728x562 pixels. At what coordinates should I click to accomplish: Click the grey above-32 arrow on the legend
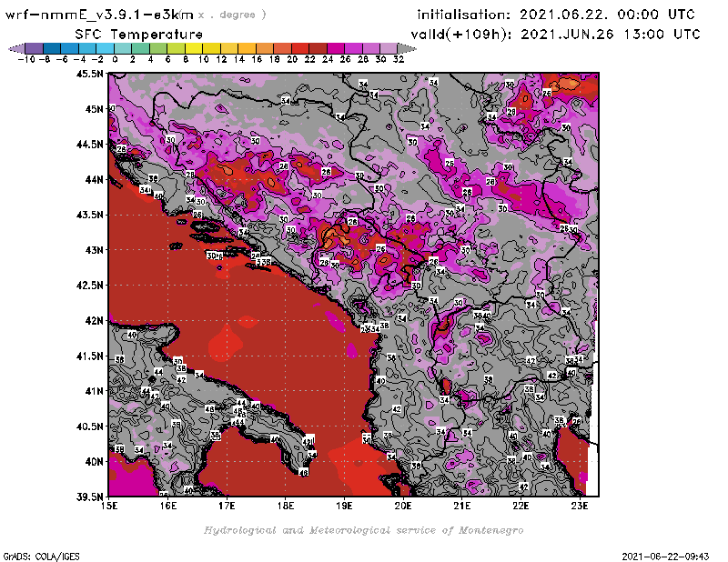pyautogui.click(x=407, y=48)
